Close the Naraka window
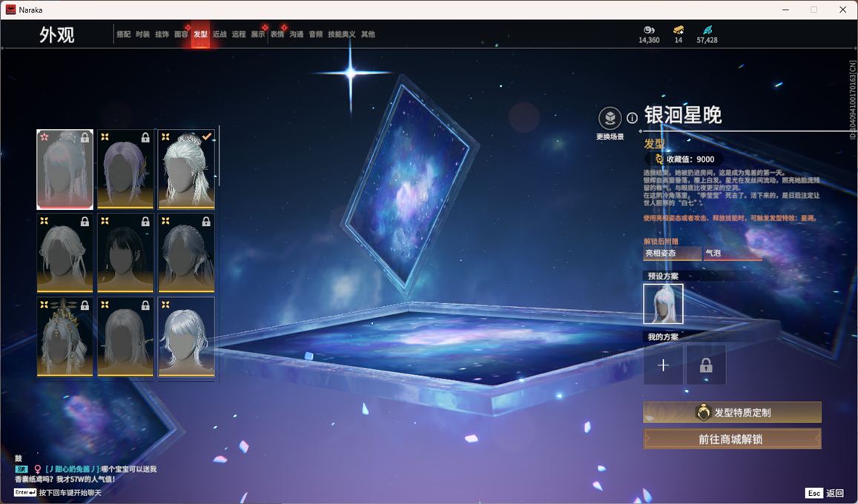This screenshot has height=504, width=858. [x=842, y=10]
